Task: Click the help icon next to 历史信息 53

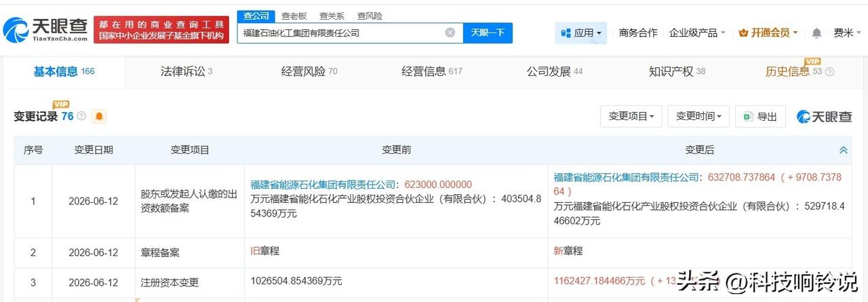Action: (829, 71)
